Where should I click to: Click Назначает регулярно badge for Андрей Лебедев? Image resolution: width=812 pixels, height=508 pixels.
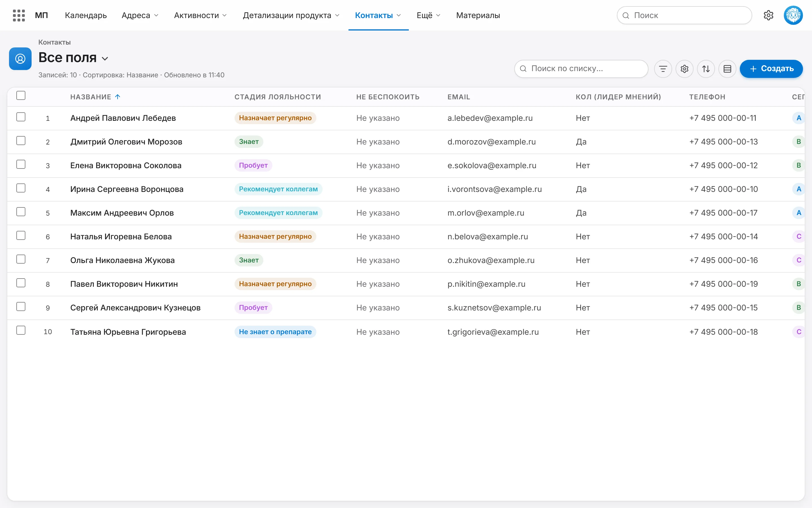(x=275, y=118)
